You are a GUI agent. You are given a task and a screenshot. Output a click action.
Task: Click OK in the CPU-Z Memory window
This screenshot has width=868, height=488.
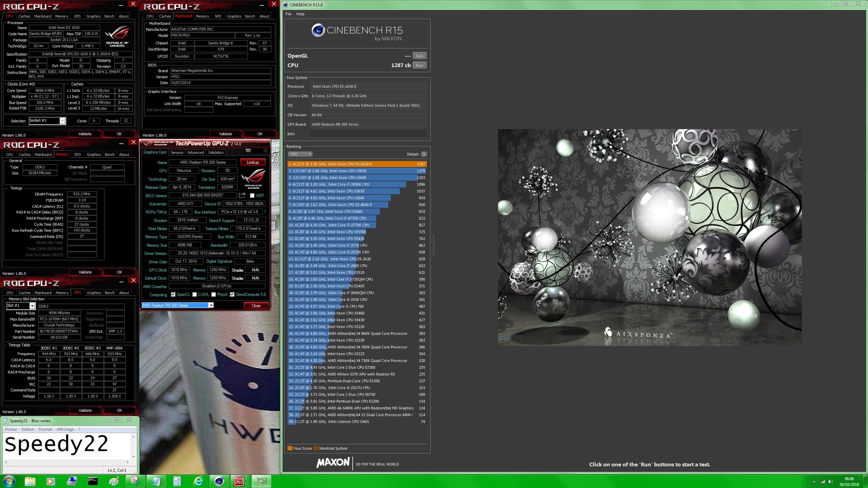coord(119,272)
